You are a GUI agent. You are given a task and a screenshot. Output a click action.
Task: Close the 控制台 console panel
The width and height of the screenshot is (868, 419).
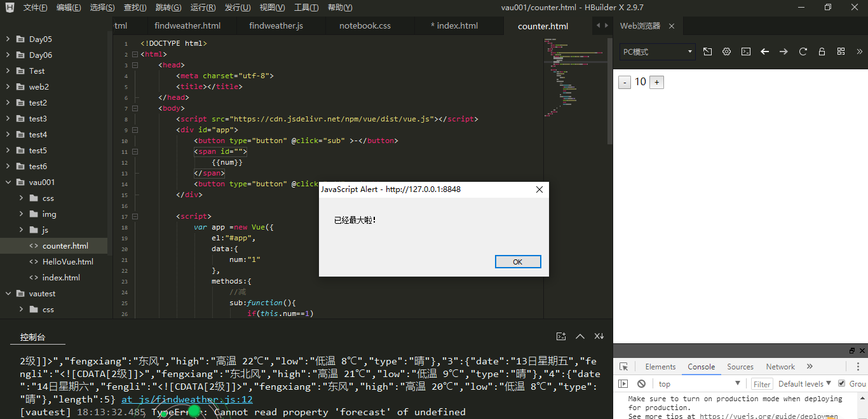(599, 336)
